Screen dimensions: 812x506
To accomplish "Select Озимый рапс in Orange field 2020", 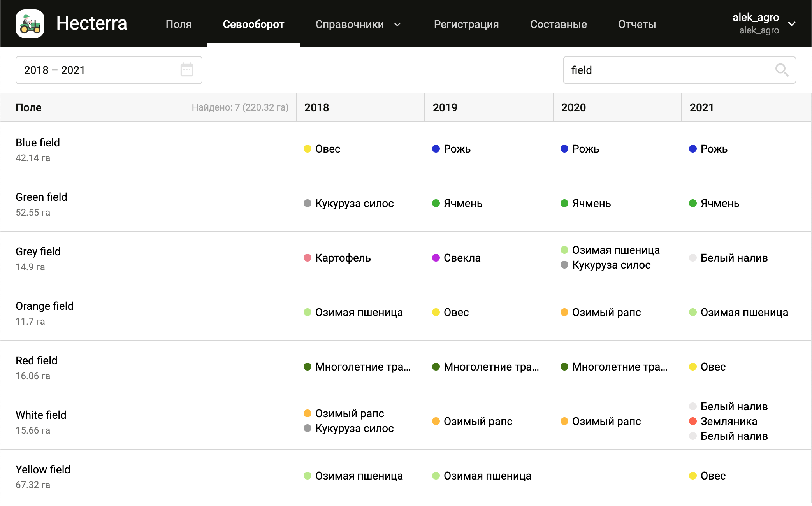I will (x=606, y=312).
